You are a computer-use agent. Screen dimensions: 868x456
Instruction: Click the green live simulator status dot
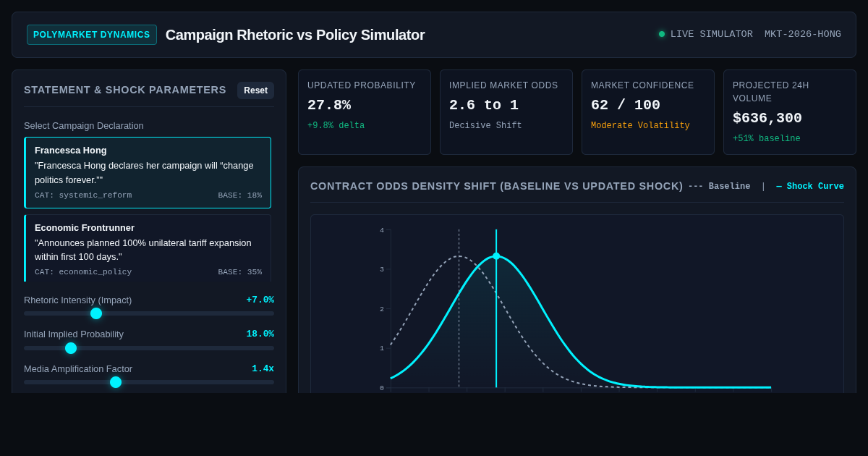[x=662, y=34]
